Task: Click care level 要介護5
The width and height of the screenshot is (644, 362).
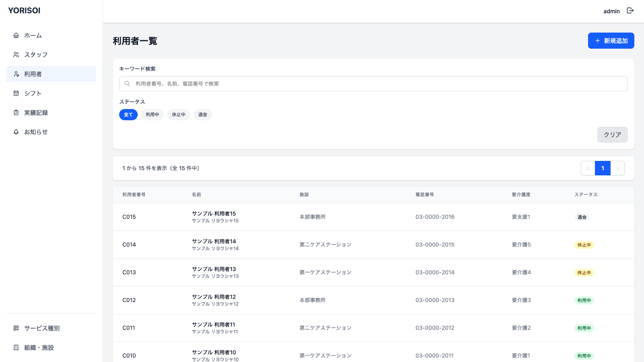Action: pyautogui.click(x=521, y=245)
